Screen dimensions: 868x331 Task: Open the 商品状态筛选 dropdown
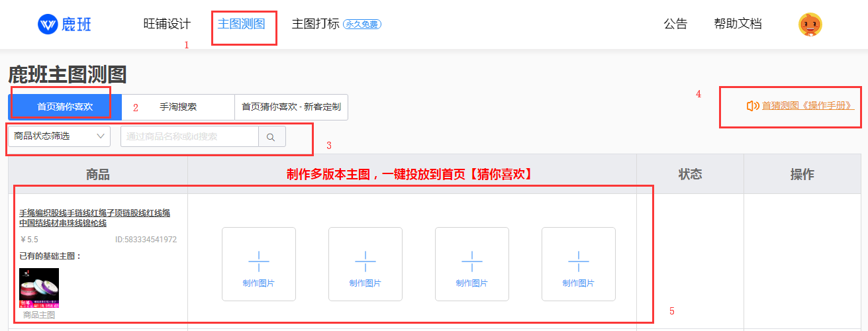pos(59,136)
